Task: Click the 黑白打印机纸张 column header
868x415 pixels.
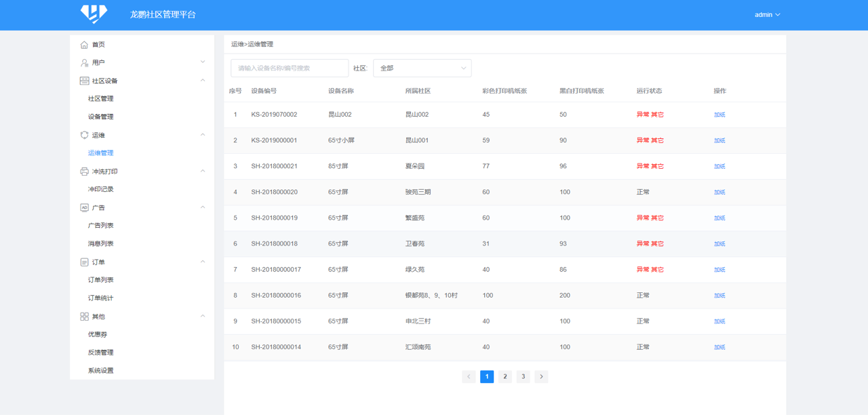Action: [x=582, y=91]
